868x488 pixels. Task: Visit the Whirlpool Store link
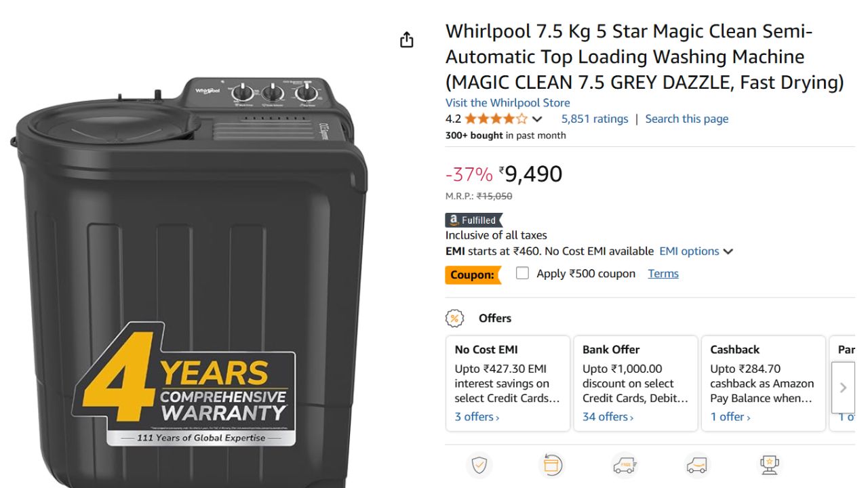point(507,102)
